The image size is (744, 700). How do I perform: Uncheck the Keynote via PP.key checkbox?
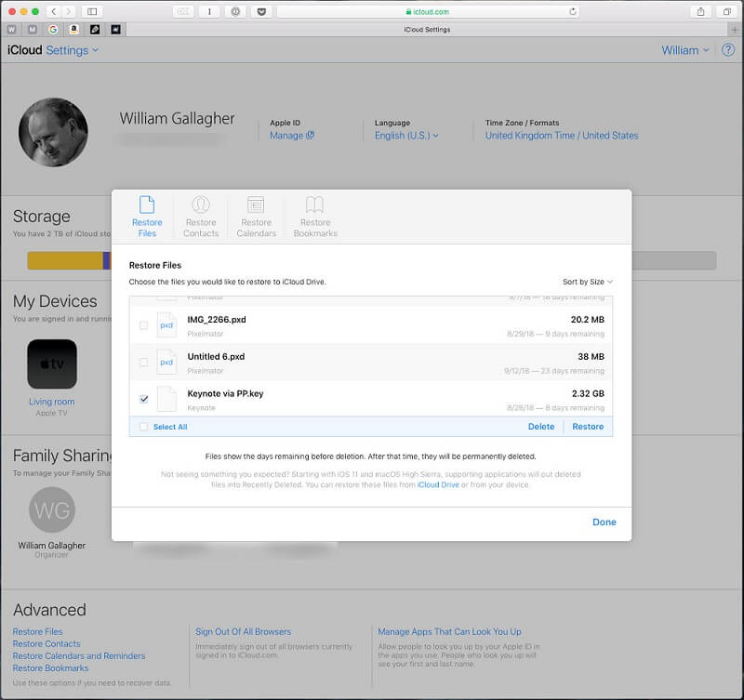pos(144,399)
